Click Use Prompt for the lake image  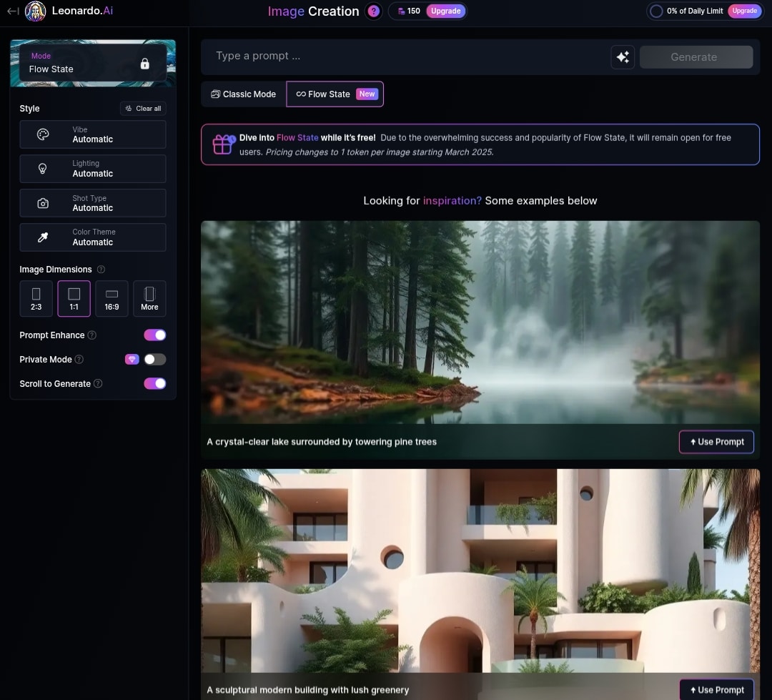tap(716, 442)
